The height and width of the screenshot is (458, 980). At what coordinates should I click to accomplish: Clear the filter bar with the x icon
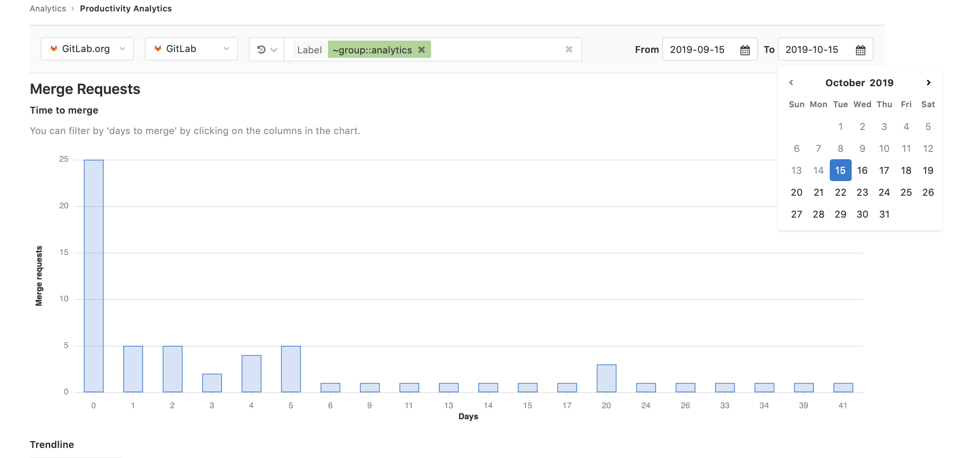click(569, 49)
